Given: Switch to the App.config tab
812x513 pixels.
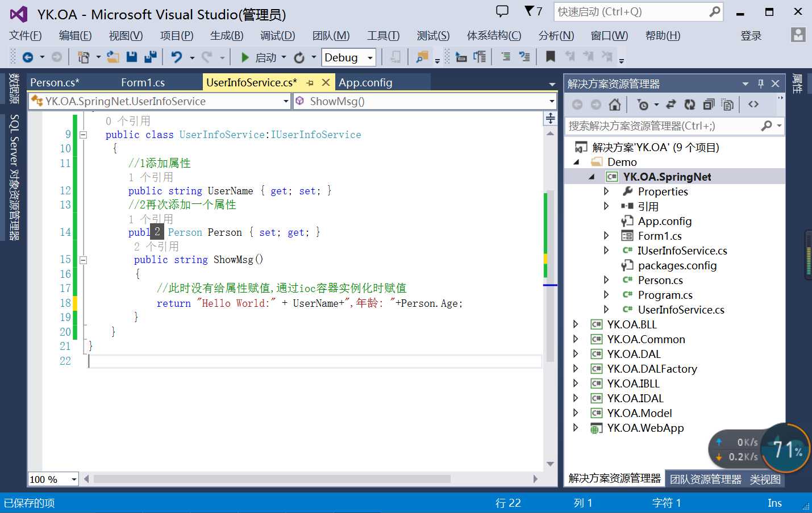Looking at the screenshot, I should point(365,82).
